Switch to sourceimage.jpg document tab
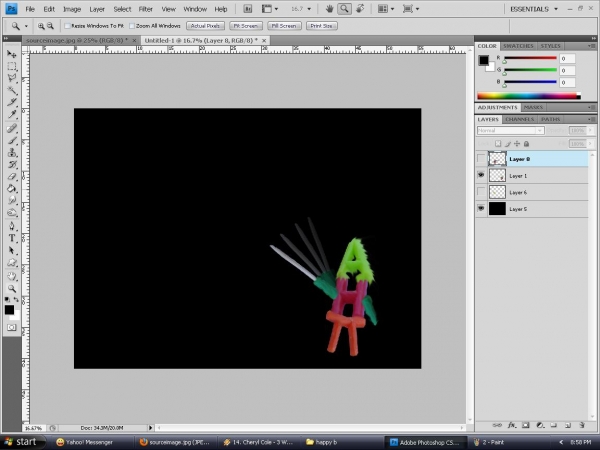The width and height of the screenshot is (600, 450). coord(77,40)
